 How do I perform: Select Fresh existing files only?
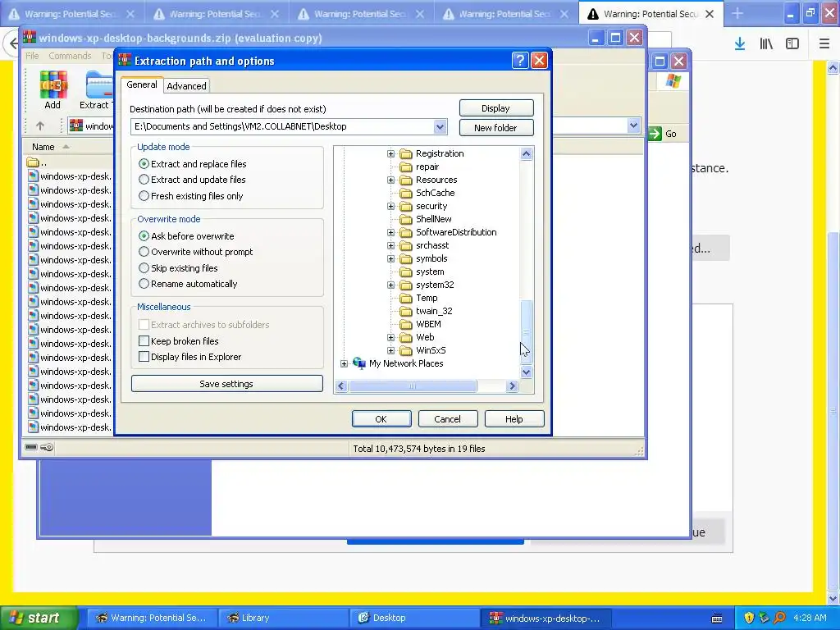[144, 196]
